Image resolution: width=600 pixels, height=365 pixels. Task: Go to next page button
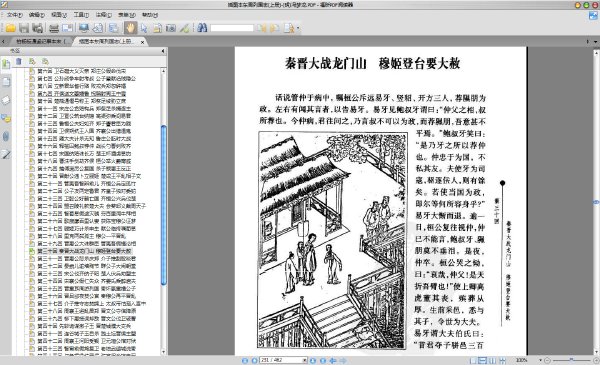[313, 360]
